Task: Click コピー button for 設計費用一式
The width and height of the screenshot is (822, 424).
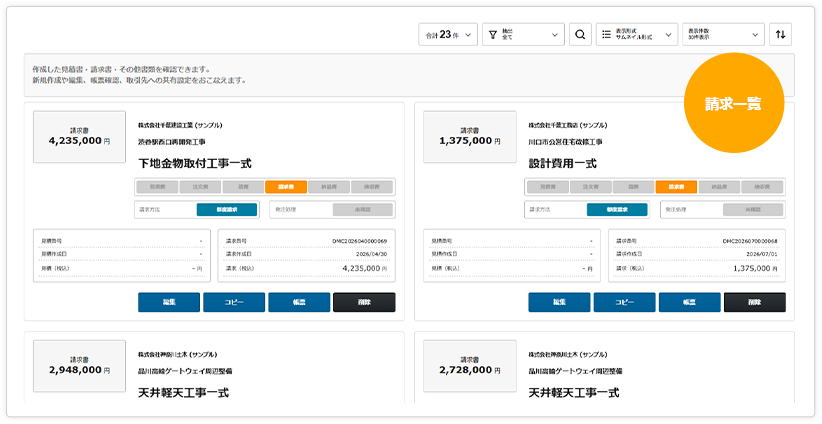Action: tap(624, 302)
